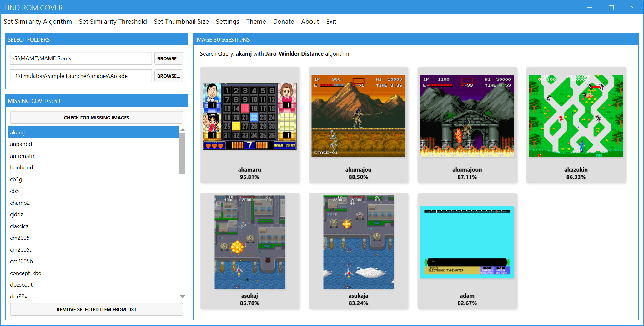644x326 pixels.
Task: Select classica in the list
Action: click(93, 226)
